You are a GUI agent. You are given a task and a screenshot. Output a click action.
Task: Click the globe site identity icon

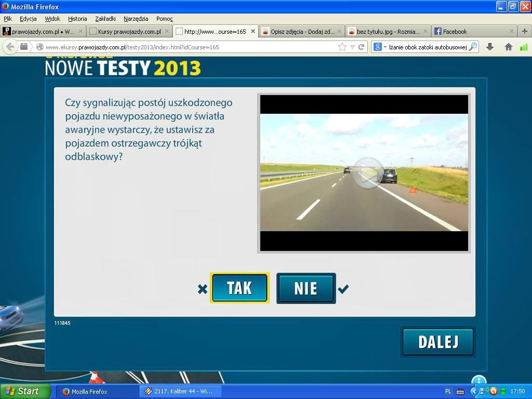[x=40, y=47]
